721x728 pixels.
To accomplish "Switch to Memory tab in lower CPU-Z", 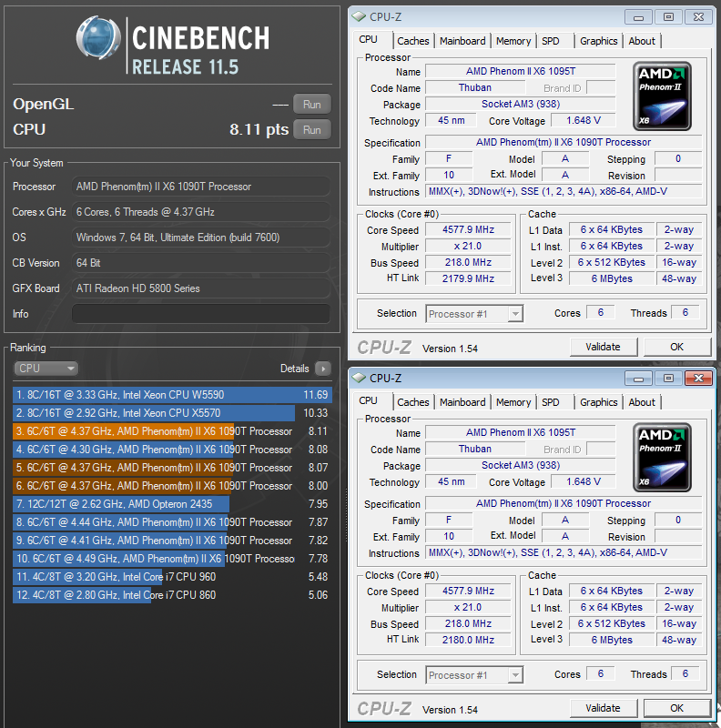I will click(x=513, y=402).
